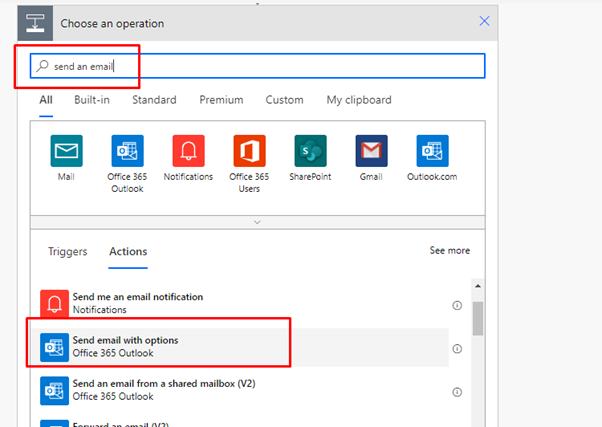Choose the Gmail connector icon
This screenshot has width=602, height=427.
point(371,151)
